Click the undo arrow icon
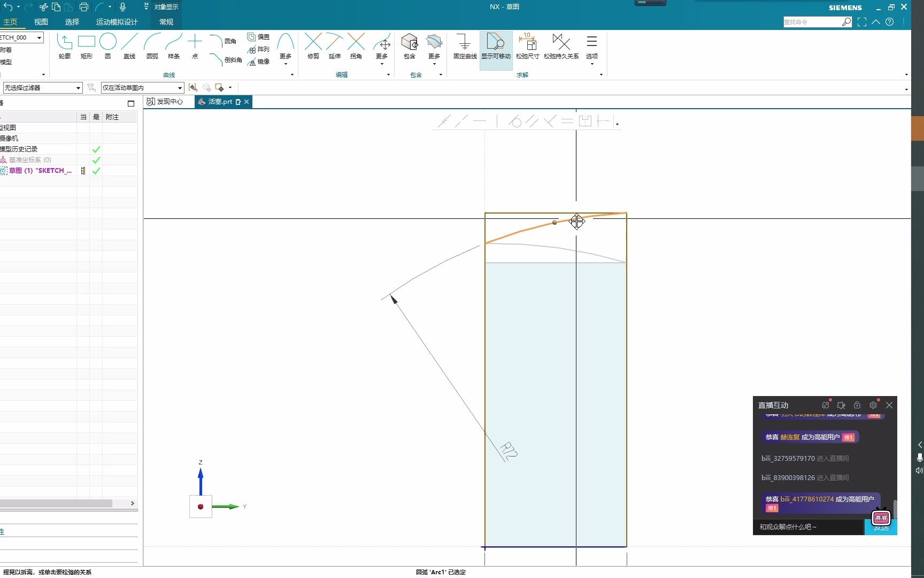The height and width of the screenshot is (578, 924). tap(7, 7)
